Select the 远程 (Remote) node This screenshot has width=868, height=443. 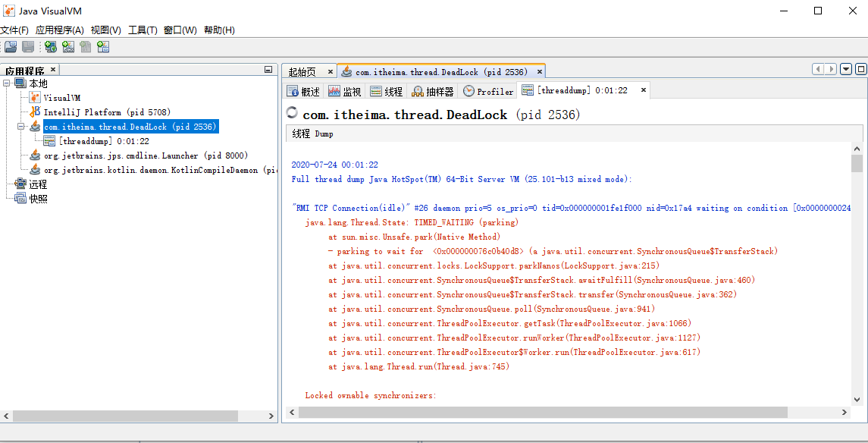pos(38,184)
